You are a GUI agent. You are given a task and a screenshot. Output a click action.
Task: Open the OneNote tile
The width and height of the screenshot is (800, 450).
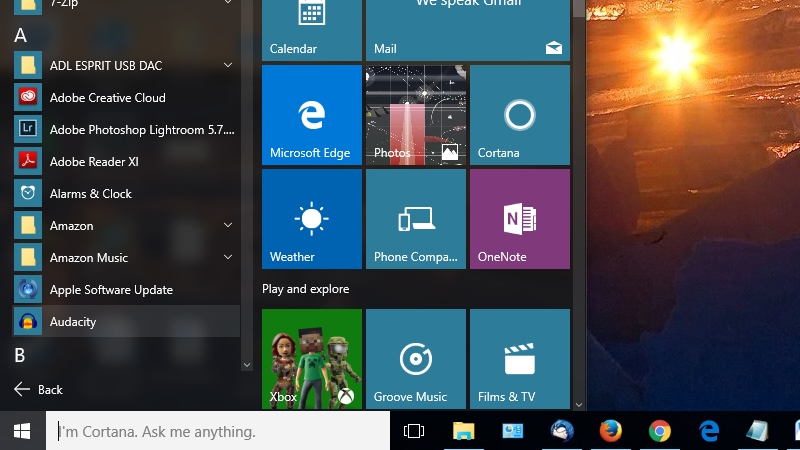pos(520,219)
